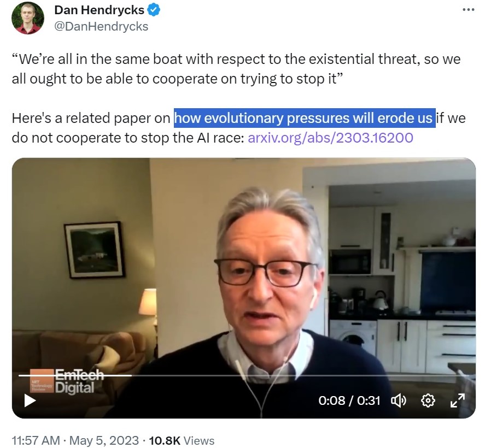Click the video's 0:08 / 0:31 time display
The height and width of the screenshot is (448, 485).
pyautogui.click(x=349, y=400)
